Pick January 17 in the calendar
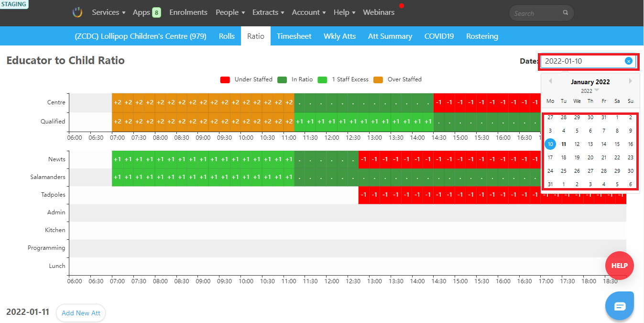 click(x=550, y=157)
